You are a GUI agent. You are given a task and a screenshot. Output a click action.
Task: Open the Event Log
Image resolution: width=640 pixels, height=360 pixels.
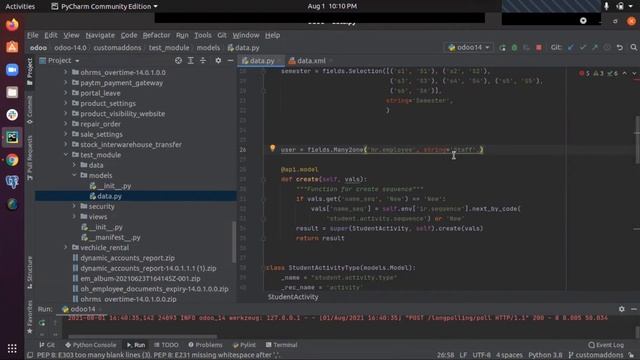tap(606, 345)
